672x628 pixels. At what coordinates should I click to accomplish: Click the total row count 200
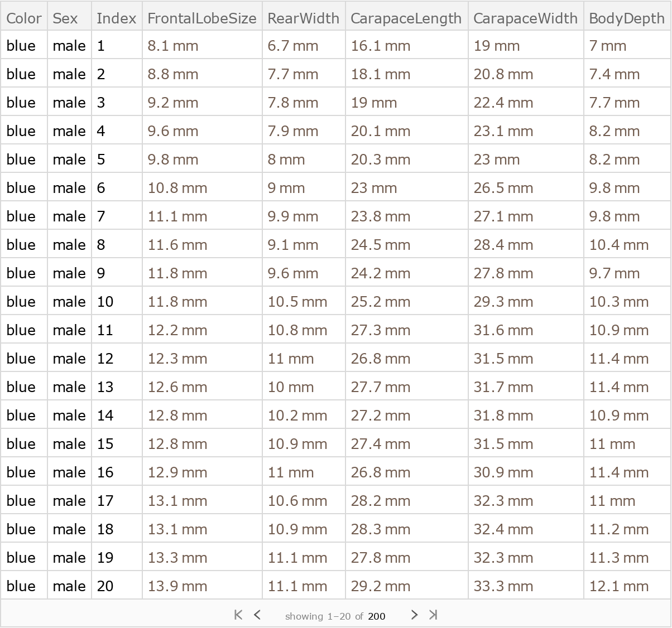point(377,616)
